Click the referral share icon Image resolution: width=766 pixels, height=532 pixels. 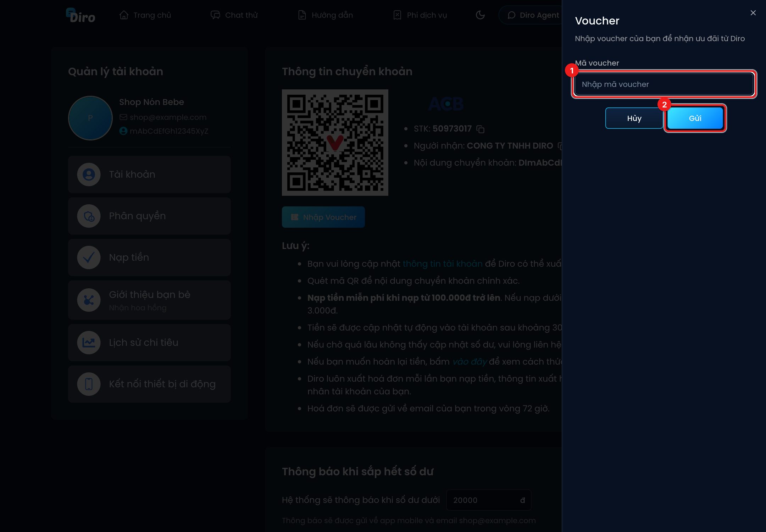pos(89,300)
